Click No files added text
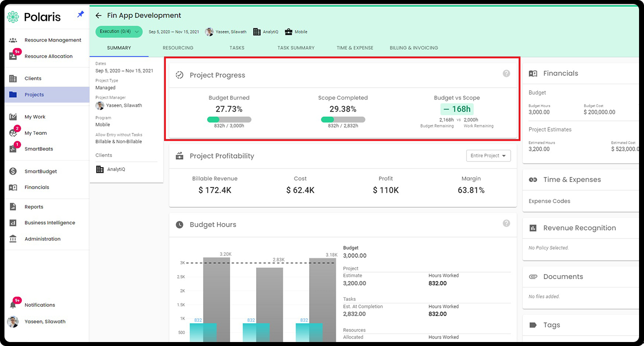This screenshot has width=644, height=346. pos(544,296)
